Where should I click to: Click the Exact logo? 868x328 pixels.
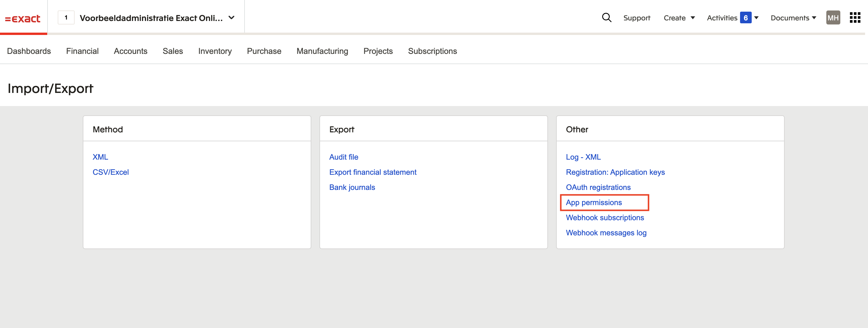tap(23, 19)
